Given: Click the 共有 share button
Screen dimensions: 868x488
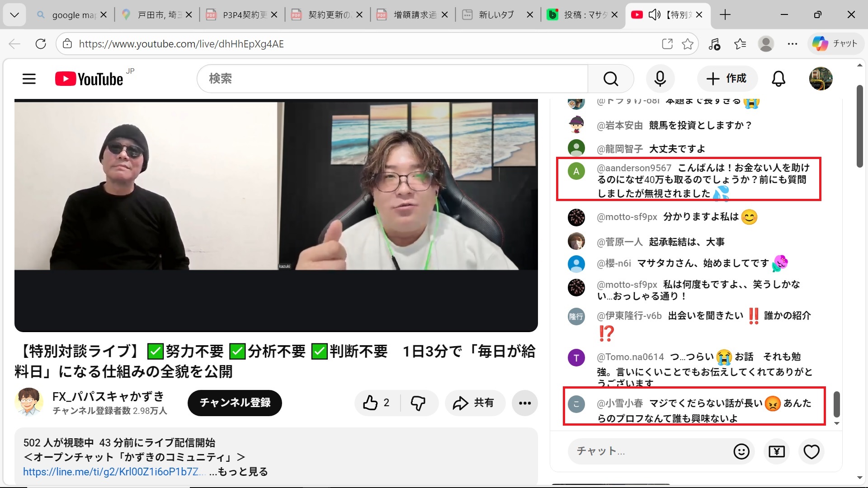Looking at the screenshot, I should 474,403.
